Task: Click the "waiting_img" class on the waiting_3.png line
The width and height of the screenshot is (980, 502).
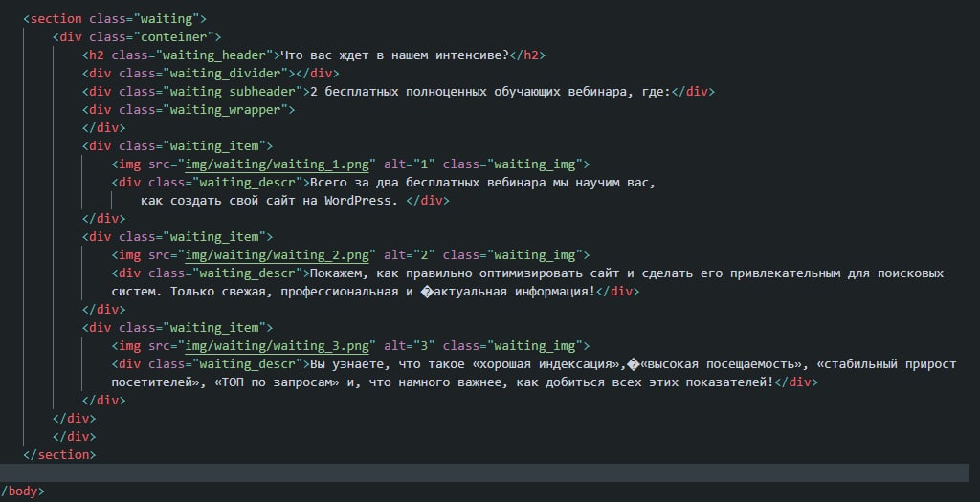Action: (x=534, y=346)
